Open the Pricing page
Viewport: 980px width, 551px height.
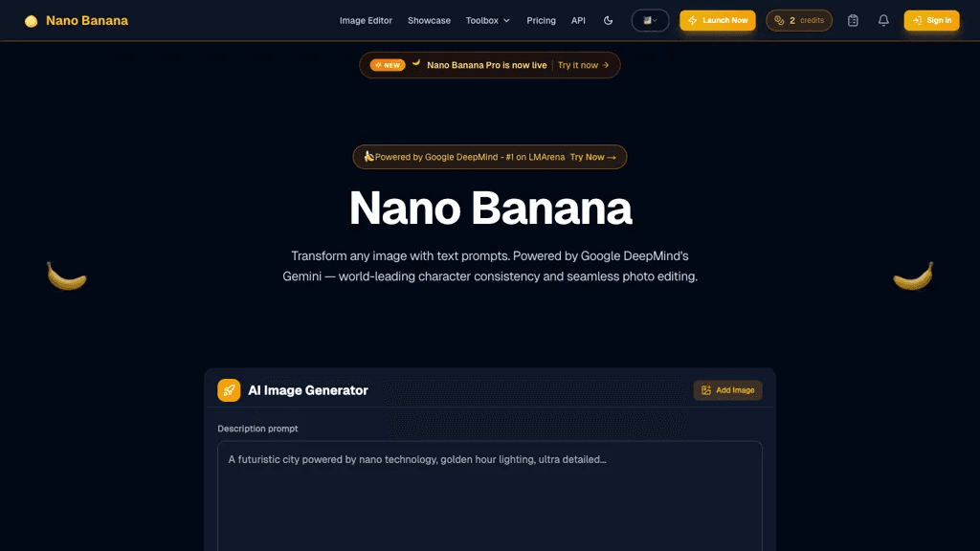click(541, 21)
